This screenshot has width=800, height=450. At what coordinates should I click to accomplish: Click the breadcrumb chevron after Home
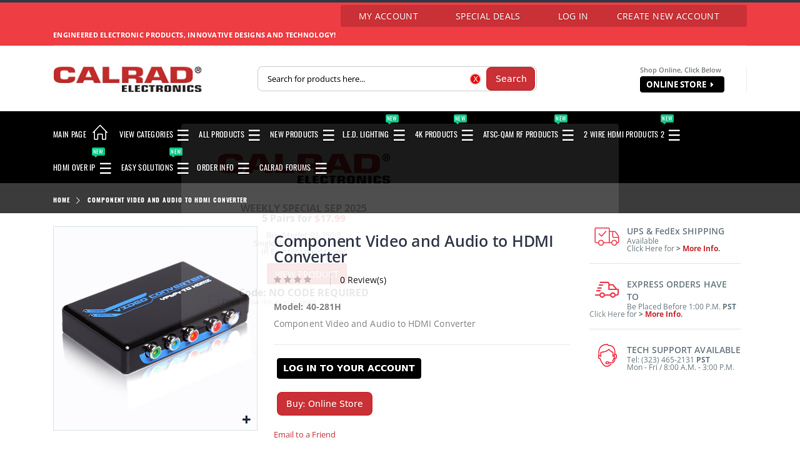[x=78, y=201]
